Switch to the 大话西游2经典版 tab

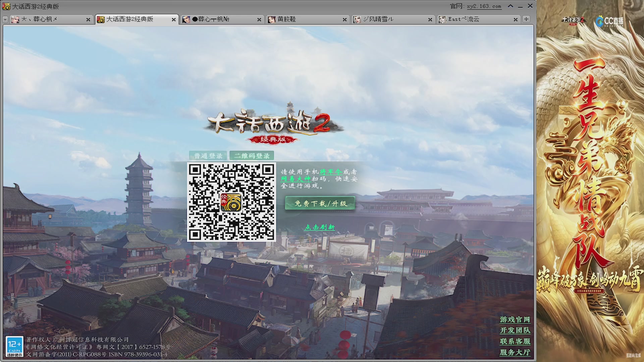coord(137,19)
